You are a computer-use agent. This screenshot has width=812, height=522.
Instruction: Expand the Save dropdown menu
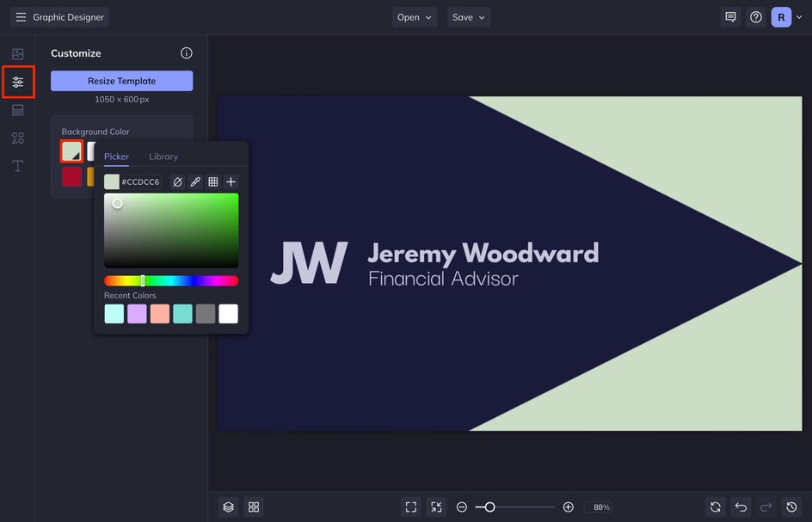[x=469, y=17]
